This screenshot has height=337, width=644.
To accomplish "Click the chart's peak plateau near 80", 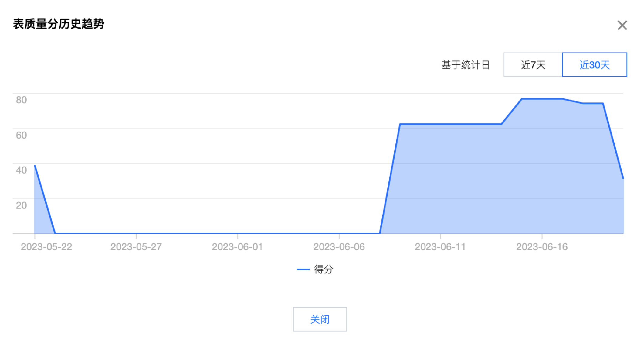I will pyautogui.click(x=542, y=99).
